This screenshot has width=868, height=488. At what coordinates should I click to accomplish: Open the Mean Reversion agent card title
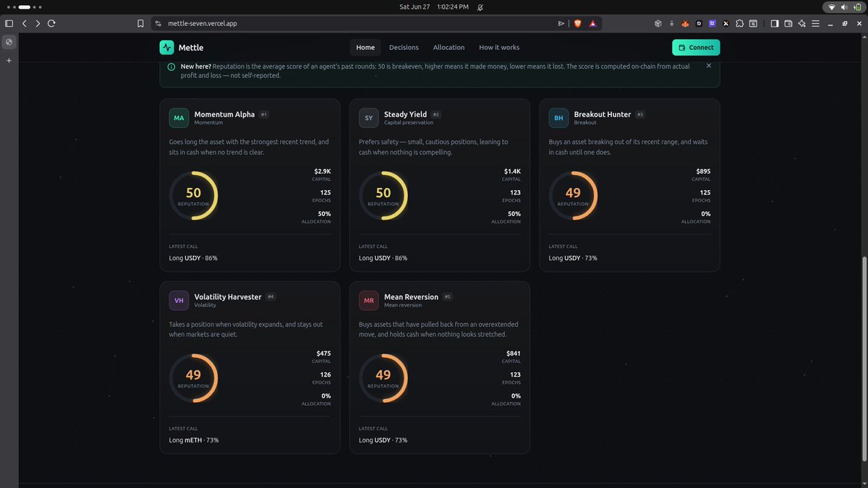(411, 296)
